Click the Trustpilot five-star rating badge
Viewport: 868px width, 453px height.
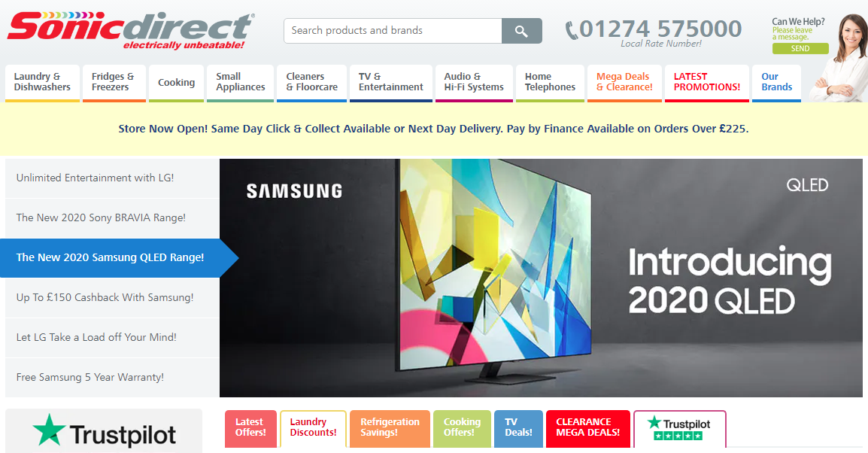click(679, 429)
